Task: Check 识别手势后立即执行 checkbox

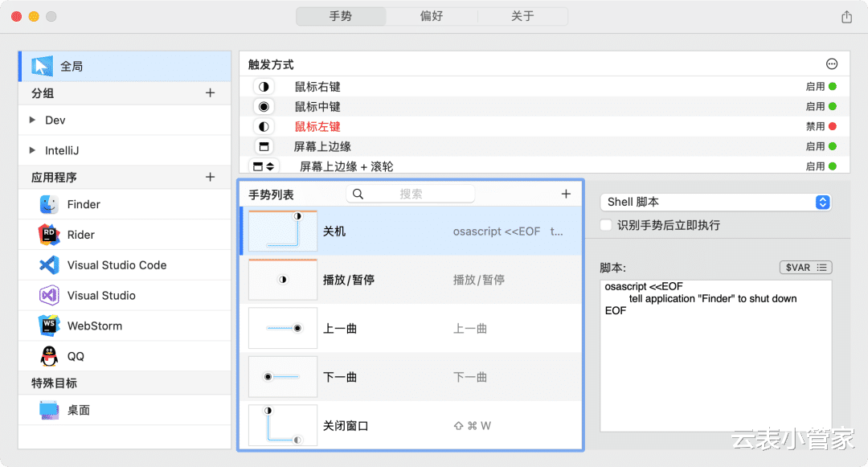Action: pos(606,225)
